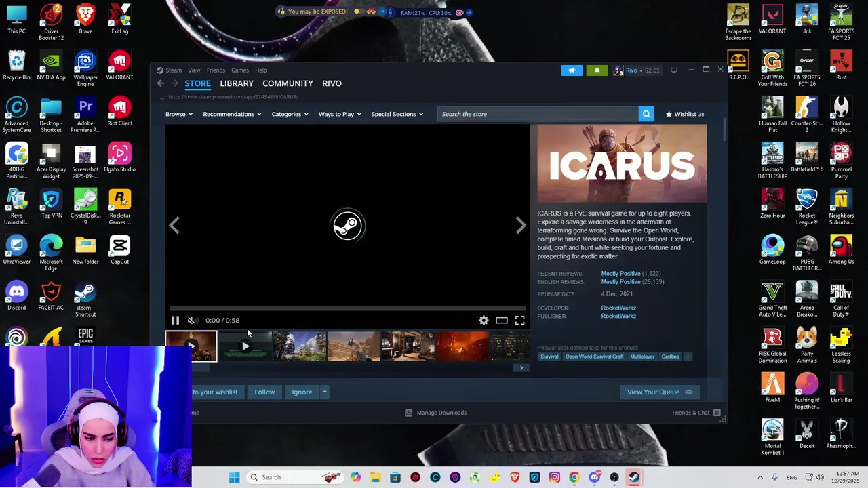868x488 pixels.
Task: Go back with Steam's back arrow
Action: coord(160,83)
